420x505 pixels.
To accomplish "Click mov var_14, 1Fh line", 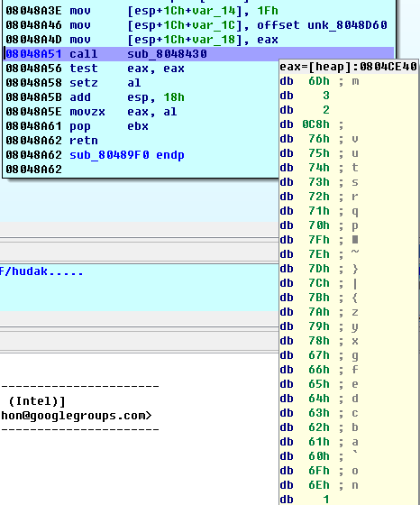I will 142,11.
